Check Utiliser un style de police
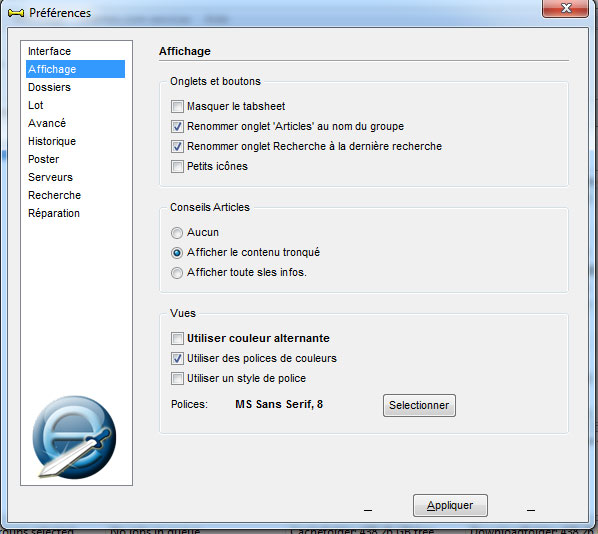The image size is (598, 534). [177, 379]
